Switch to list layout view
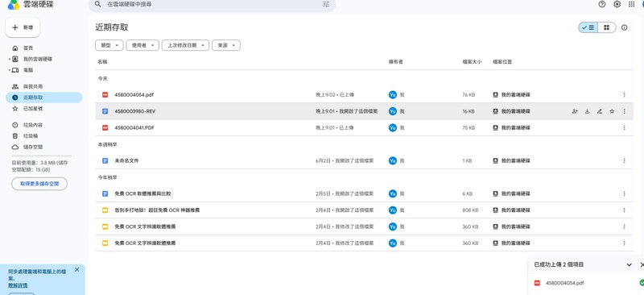The image size is (644, 295). [x=588, y=27]
